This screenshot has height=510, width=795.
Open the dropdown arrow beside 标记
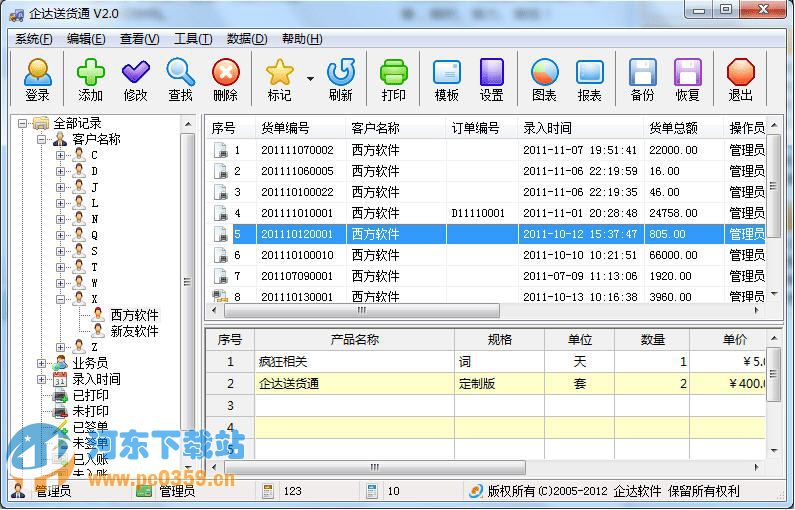point(310,79)
